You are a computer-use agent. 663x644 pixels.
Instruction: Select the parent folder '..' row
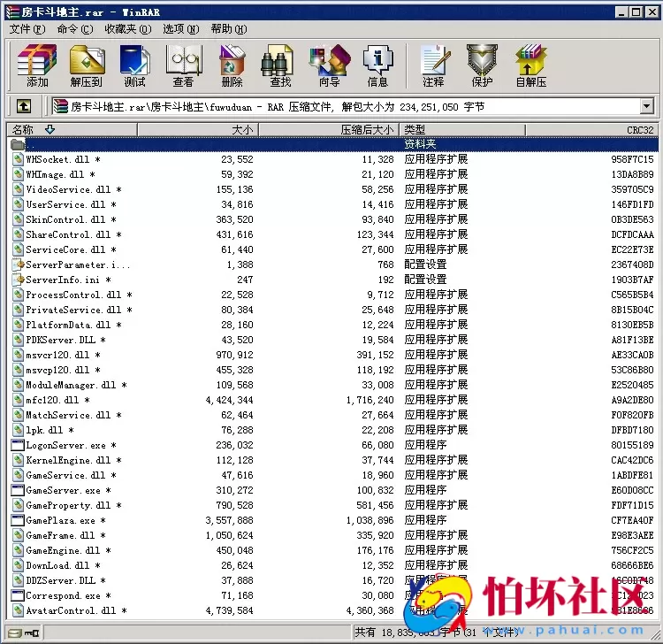[332, 144]
